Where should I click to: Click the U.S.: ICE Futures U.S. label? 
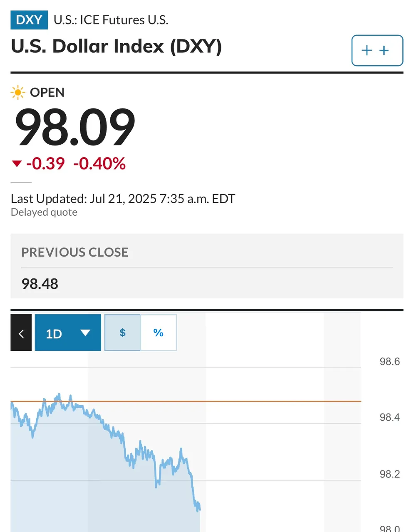(111, 20)
